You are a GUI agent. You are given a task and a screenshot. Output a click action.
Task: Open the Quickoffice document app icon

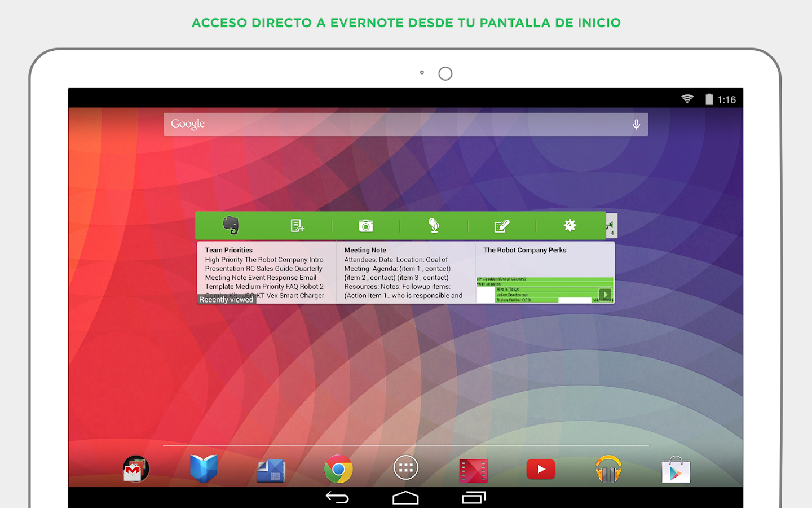[x=271, y=470]
